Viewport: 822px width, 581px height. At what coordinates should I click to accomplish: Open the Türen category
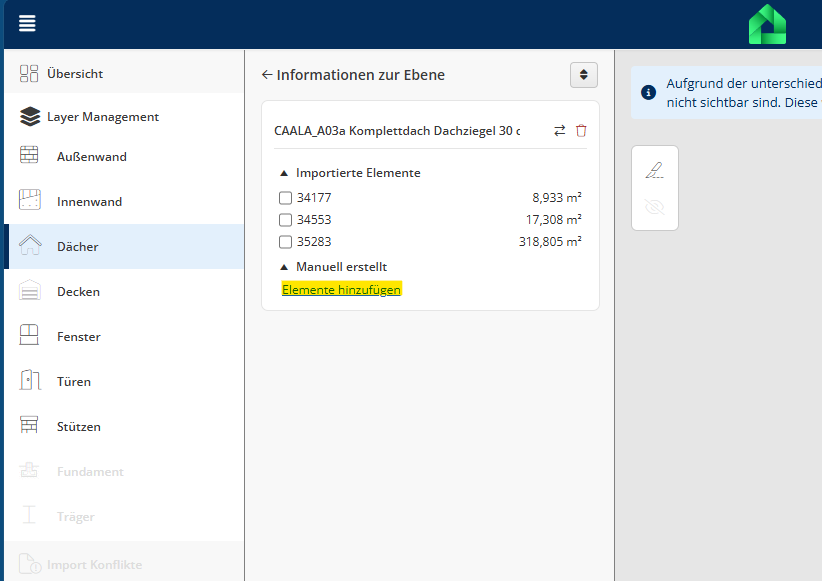[124, 382]
